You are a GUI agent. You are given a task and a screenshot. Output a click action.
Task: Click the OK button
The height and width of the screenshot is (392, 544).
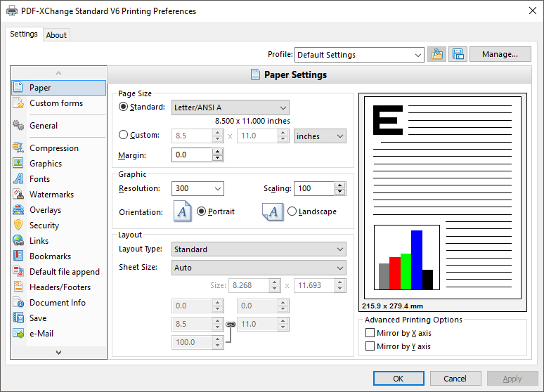[399, 379]
